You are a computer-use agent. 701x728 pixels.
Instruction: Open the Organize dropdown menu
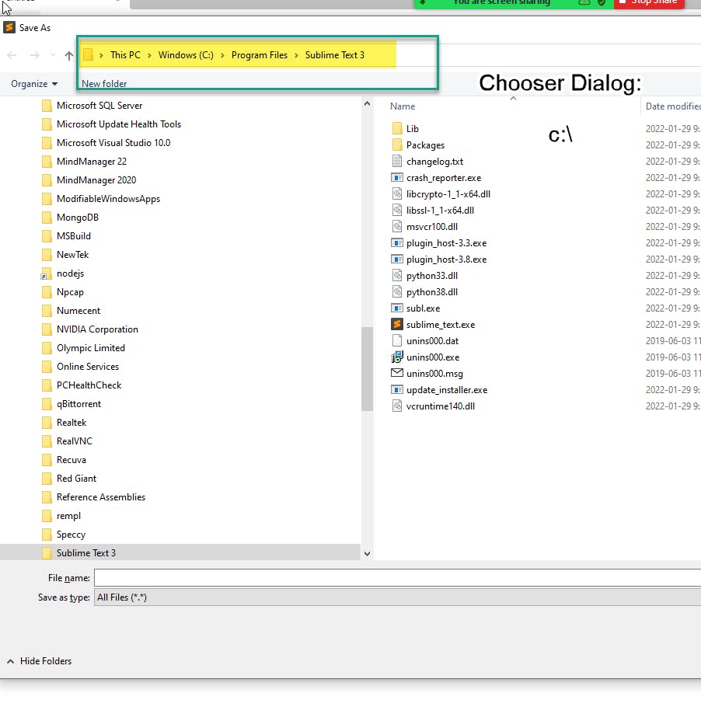pos(34,84)
